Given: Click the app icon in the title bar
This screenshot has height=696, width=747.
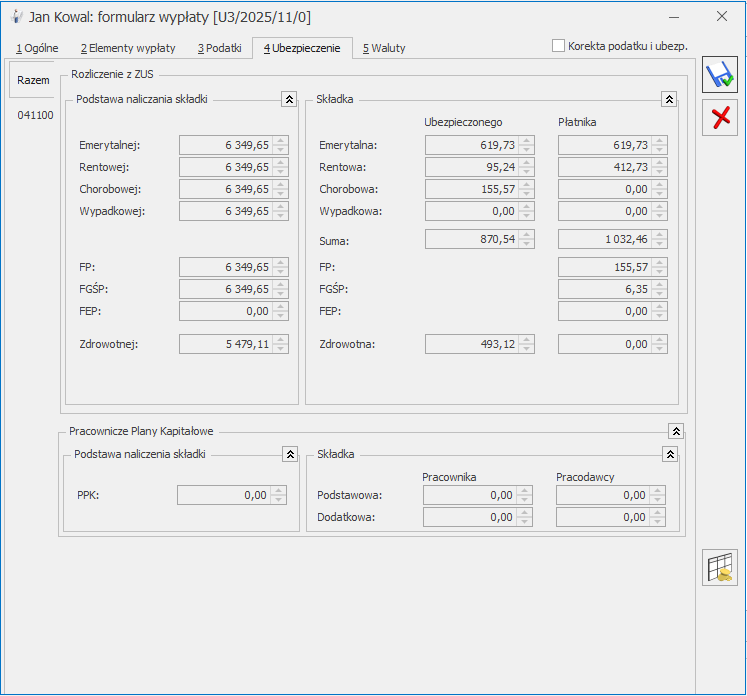Looking at the screenshot, I should tap(15, 17).
